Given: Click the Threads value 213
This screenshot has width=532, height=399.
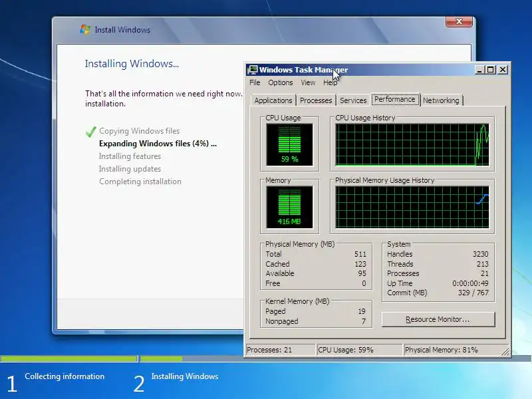Looking at the screenshot, I should 483,264.
